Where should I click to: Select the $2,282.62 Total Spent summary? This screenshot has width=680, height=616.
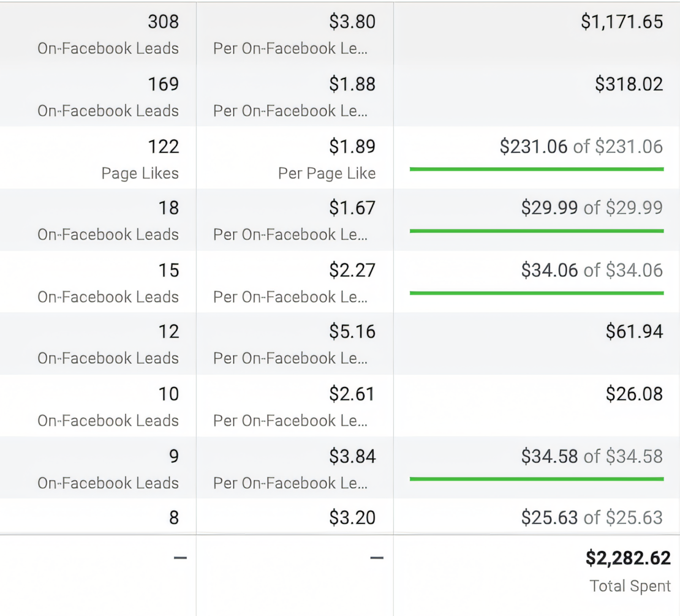click(x=628, y=558)
